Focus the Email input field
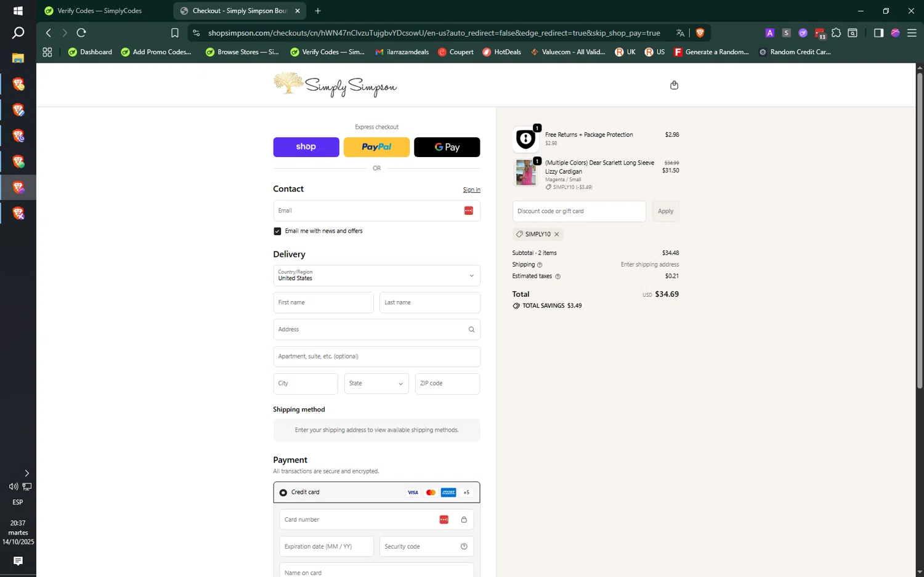This screenshot has height=577, width=924. pos(376,211)
